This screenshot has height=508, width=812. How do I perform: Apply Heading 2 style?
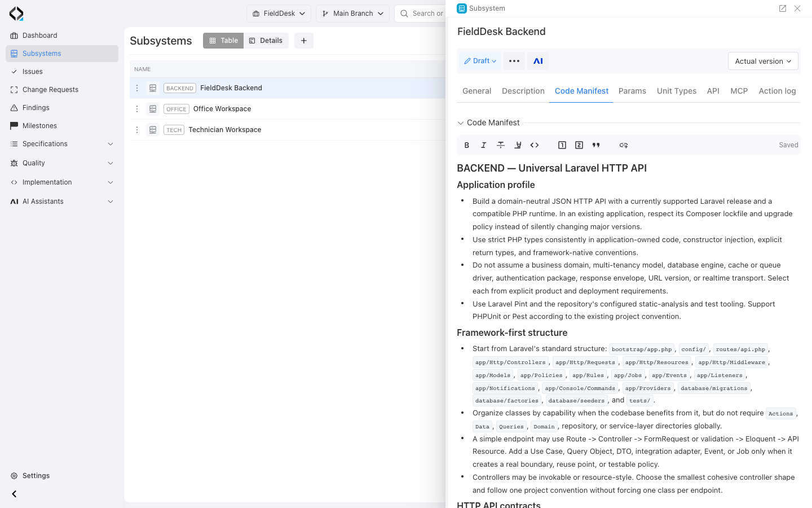[x=579, y=145]
